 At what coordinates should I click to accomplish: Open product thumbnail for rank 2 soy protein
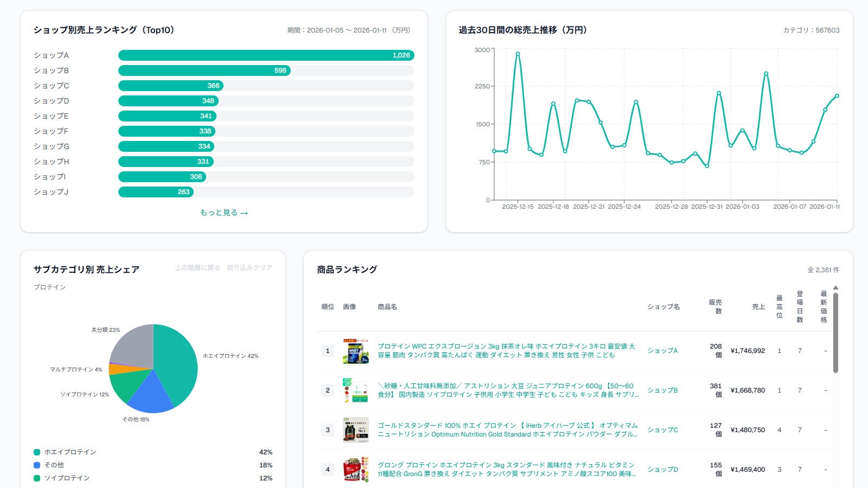point(356,390)
